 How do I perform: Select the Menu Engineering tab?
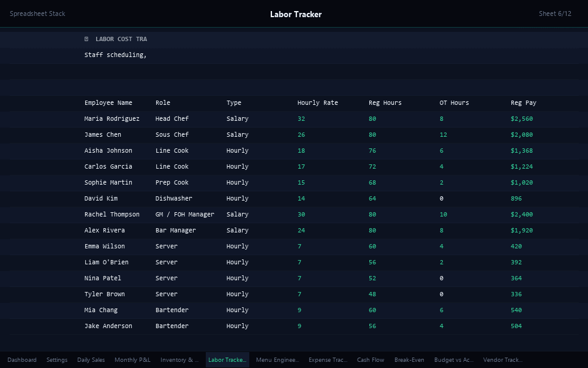coord(277,360)
